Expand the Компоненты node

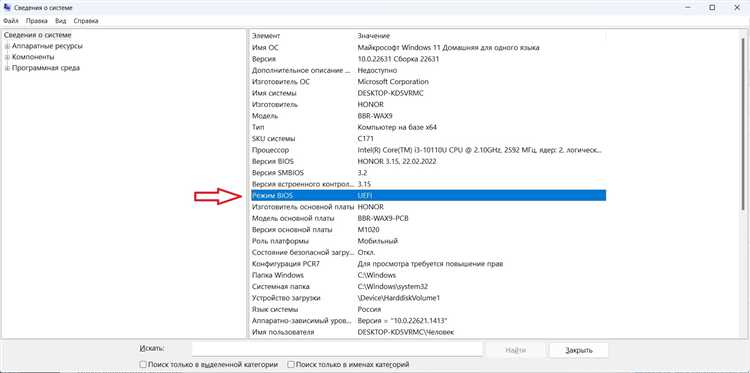click(7, 57)
